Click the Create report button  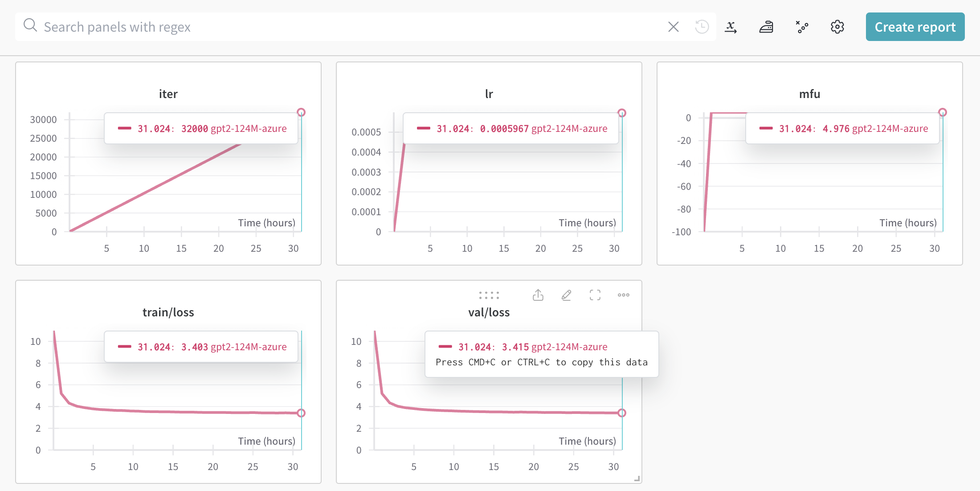pos(915,27)
